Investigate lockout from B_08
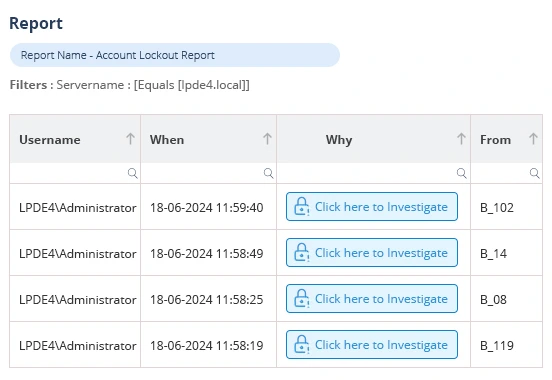 coord(372,299)
